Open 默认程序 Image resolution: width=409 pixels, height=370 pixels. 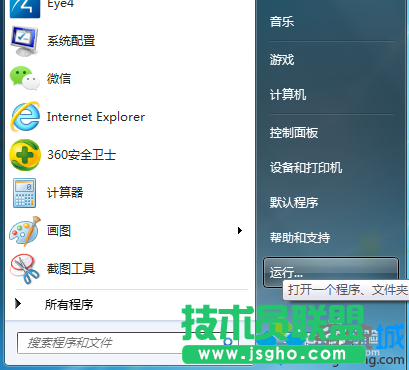(294, 203)
